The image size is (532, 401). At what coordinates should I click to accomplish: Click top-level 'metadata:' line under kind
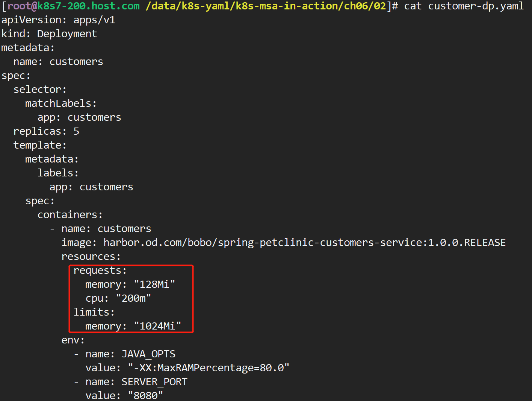point(28,48)
